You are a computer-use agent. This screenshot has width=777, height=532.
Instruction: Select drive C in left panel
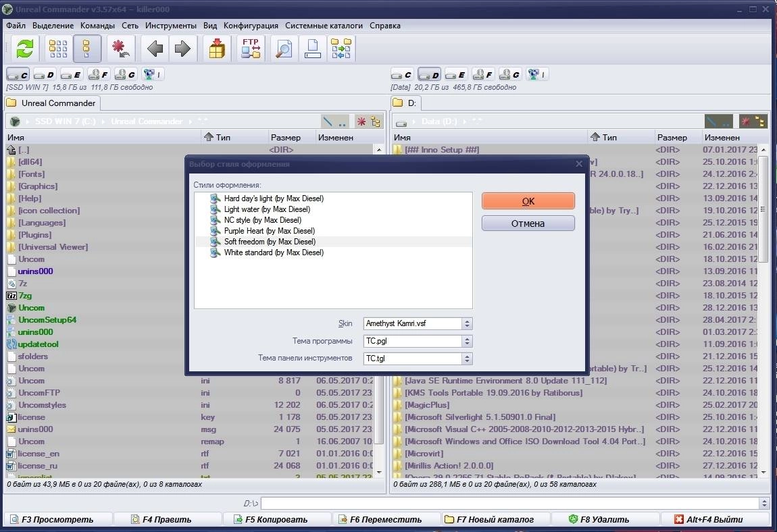pos(18,74)
